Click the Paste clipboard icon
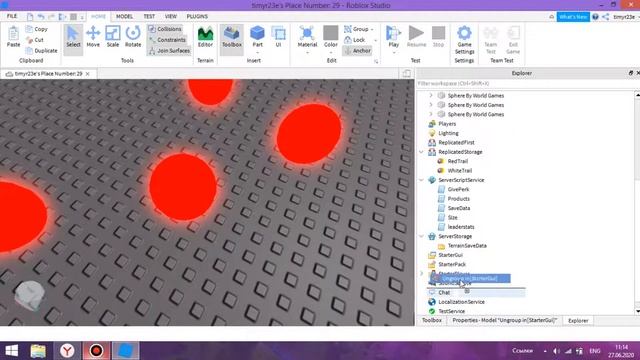 pyautogui.click(x=13, y=37)
